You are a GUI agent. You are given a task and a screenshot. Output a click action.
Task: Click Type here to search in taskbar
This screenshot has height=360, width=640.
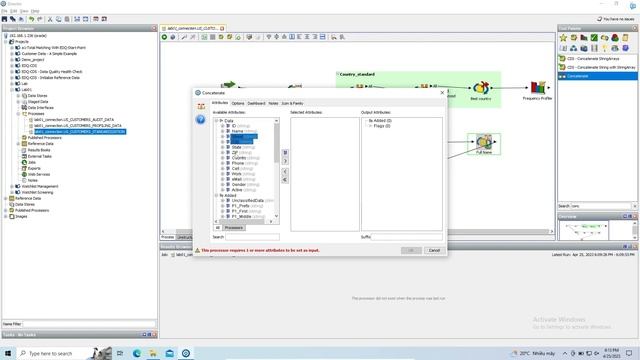pos(51,353)
